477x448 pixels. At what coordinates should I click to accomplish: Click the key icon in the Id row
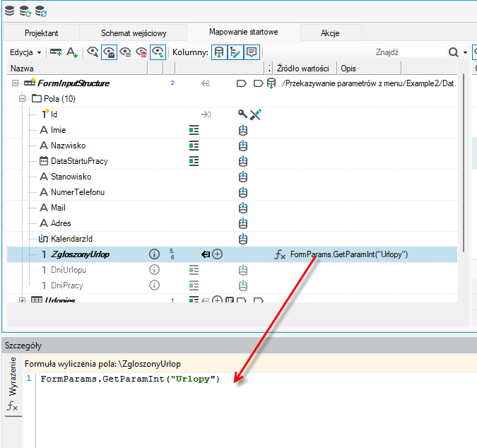point(242,114)
